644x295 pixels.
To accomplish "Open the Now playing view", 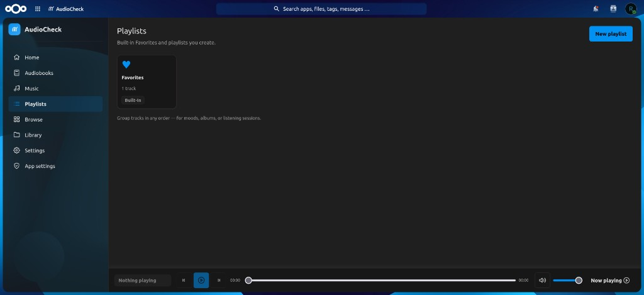I will coord(610,280).
